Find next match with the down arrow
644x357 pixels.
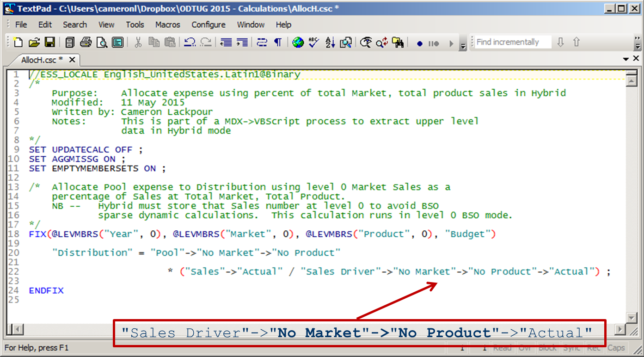tap(560, 42)
